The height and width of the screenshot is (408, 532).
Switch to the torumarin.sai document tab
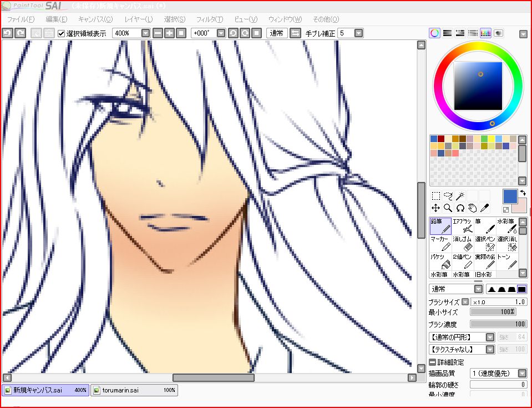pos(134,390)
